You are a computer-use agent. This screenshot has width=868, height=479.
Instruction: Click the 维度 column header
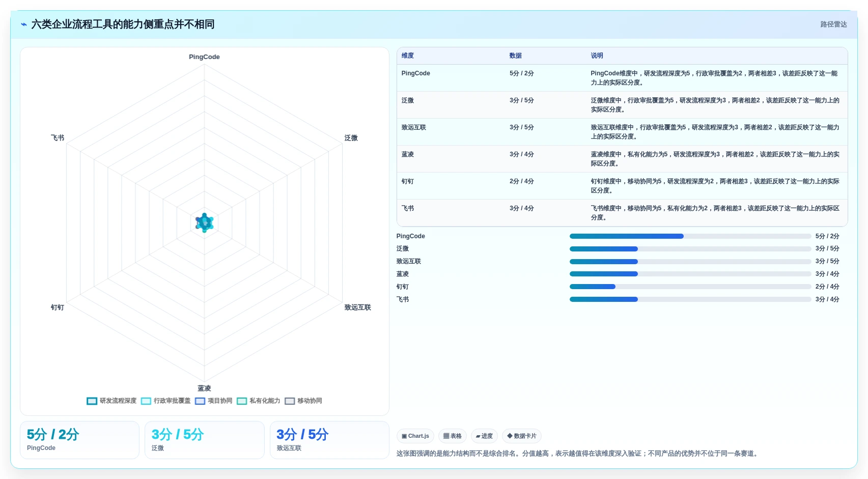coord(408,55)
